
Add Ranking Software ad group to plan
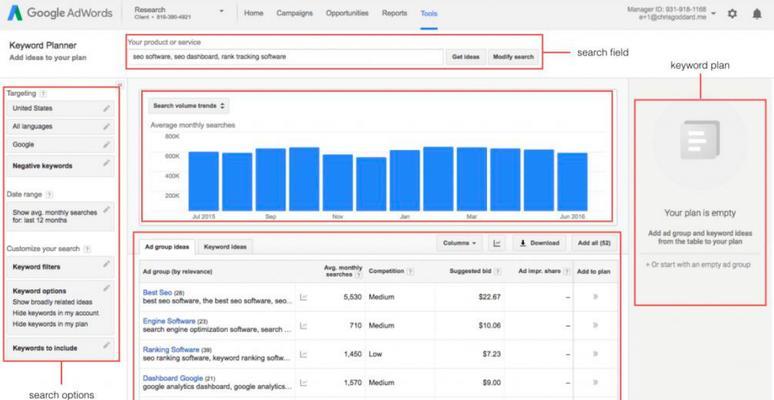595,354
